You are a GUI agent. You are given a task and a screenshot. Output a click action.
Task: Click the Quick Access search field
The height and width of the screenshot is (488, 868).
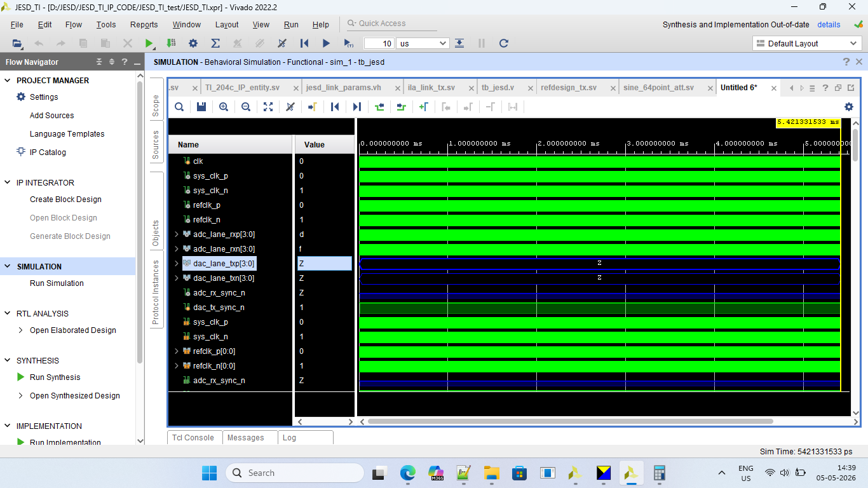point(392,24)
